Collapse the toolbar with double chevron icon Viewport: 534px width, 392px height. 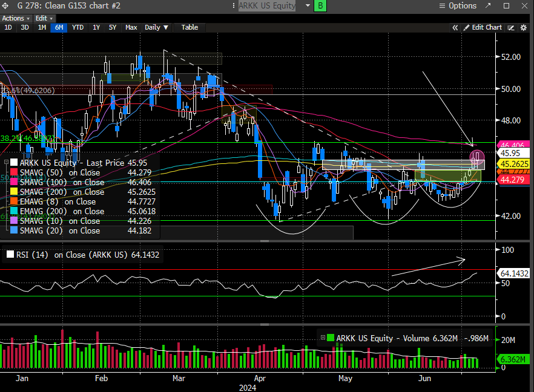point(455,28)
